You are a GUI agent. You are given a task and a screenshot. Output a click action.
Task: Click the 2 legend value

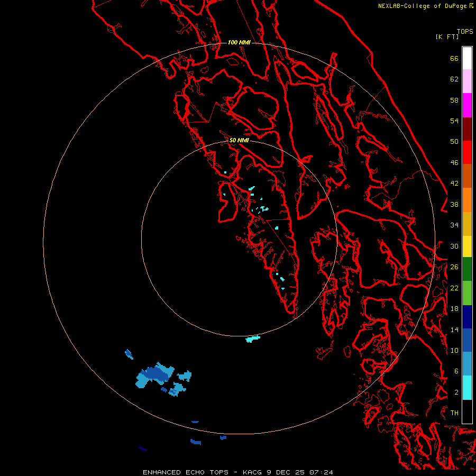tap(456, 392)
